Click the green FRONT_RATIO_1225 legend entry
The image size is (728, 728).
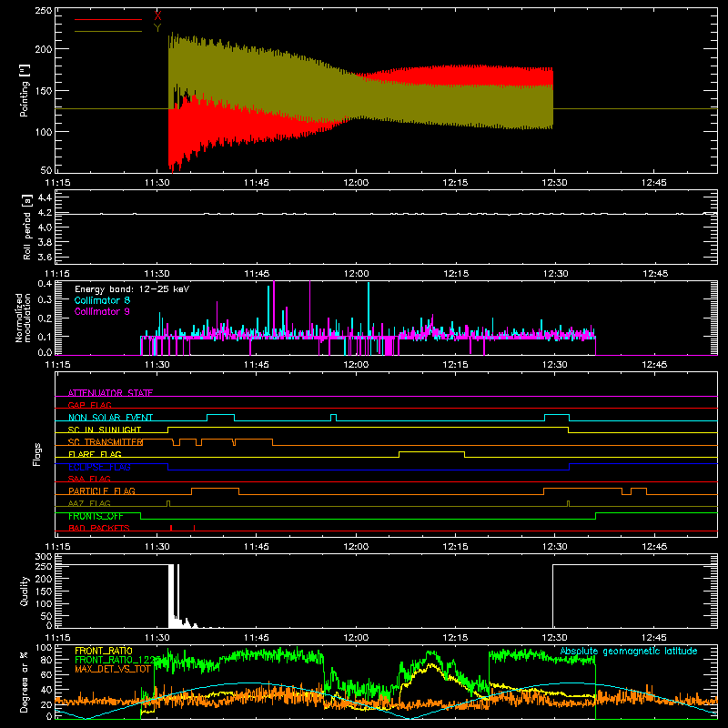click(x=117, y=660)
